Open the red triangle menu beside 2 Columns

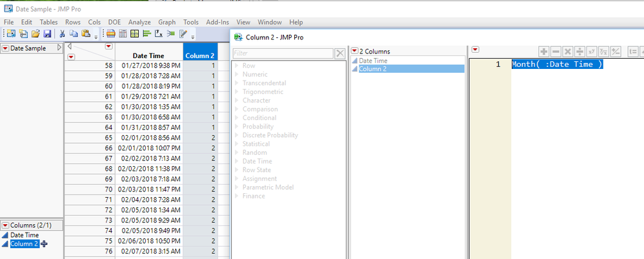pos(355,51)
